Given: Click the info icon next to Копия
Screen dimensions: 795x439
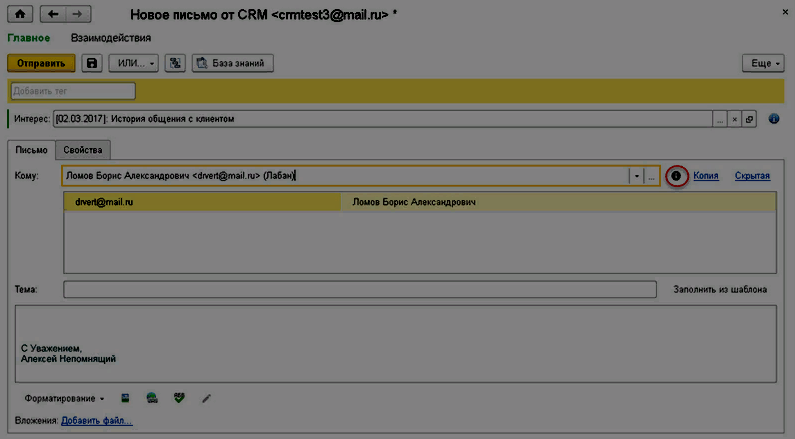Looking at the screenshot, I should 676,175.
